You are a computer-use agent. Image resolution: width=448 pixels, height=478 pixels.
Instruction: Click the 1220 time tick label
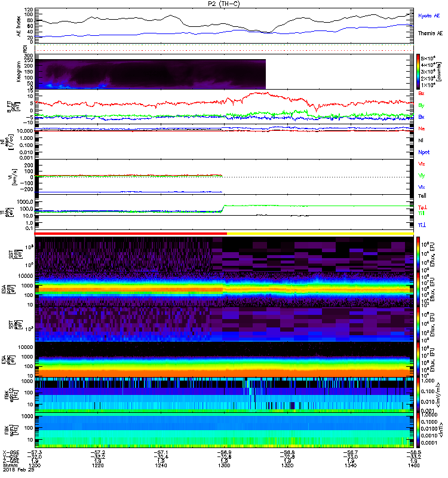[x=97, y=465]
